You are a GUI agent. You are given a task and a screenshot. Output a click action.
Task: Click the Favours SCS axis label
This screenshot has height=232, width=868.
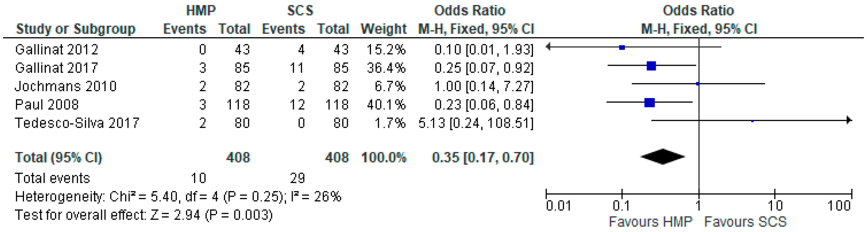pyautogui.click(x=745, y=222)
